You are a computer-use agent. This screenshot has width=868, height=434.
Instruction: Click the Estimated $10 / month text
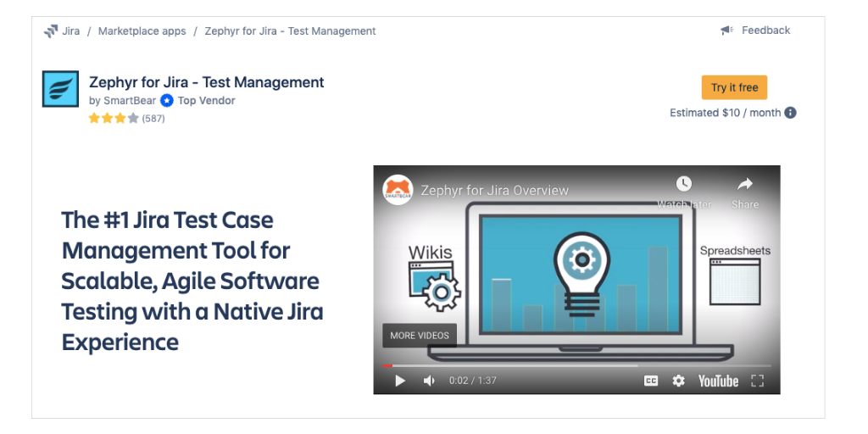[x=726, y=113]
